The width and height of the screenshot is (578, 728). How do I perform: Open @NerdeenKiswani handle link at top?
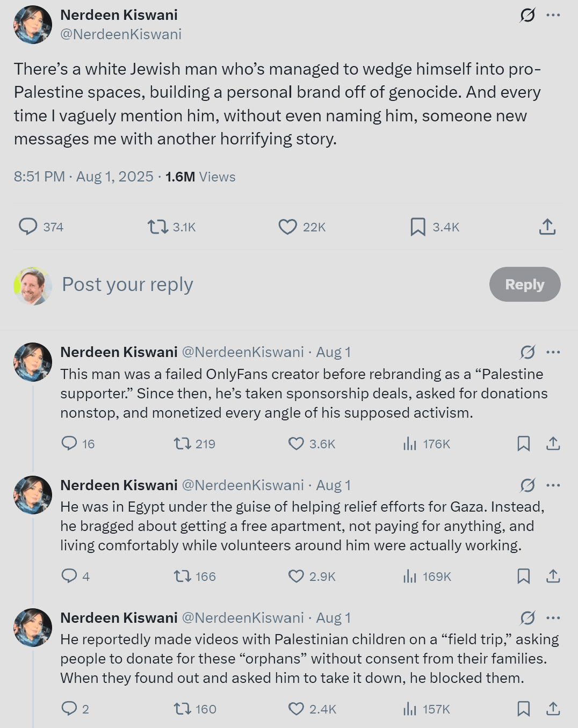(121, 34)
